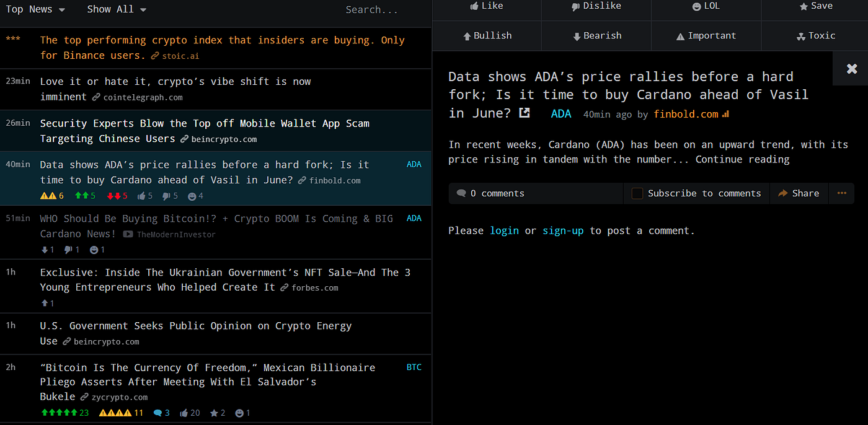
Task: Click red bearish arrows on ADA story
Action: coord(117,196)
